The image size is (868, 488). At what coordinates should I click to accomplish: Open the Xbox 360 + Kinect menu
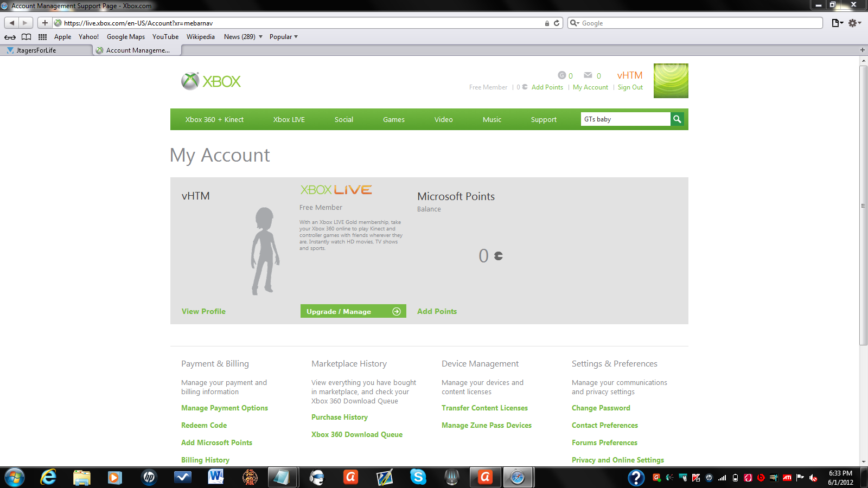tap(214, 119)
